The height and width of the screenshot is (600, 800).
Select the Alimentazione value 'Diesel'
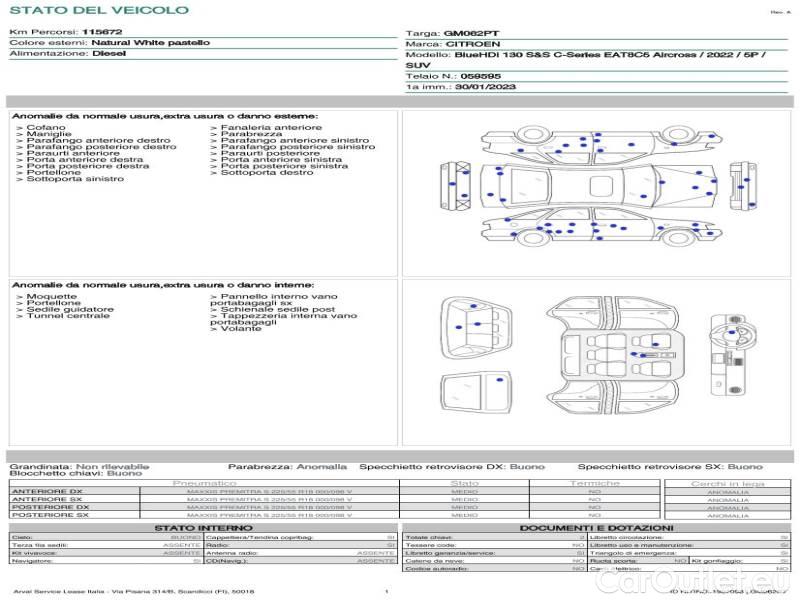point(109,54)
